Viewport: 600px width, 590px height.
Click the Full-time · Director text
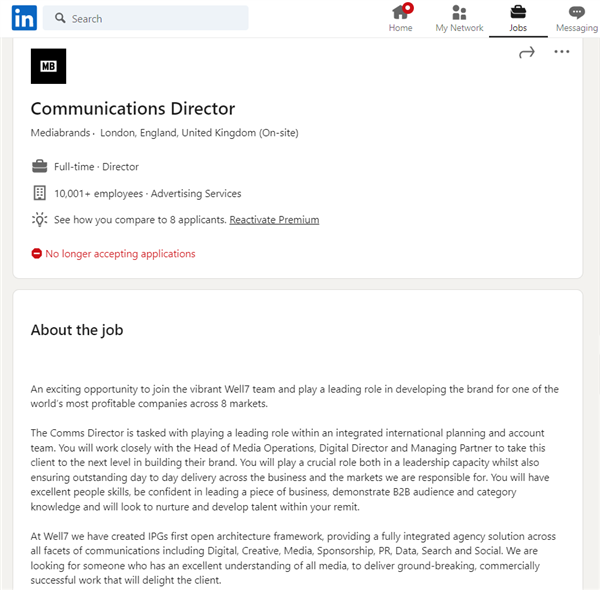(x=96, y=167)
